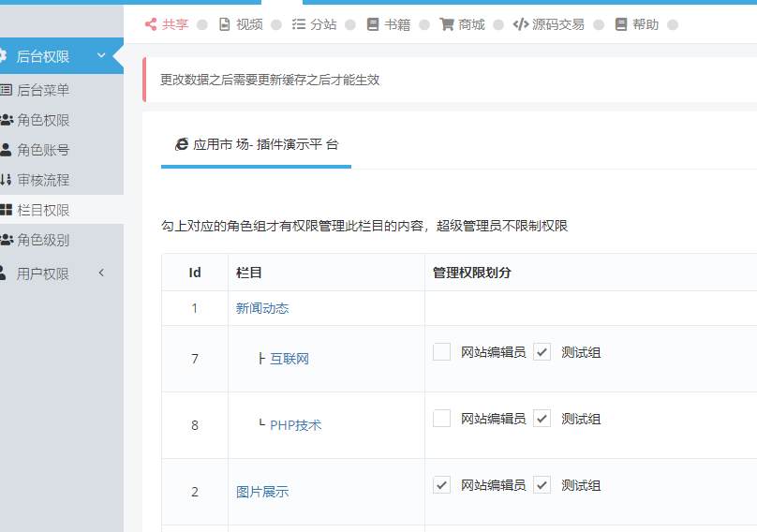Viewport: 757px width, 532px height.
Task: Click the user icon beside 用户权限
Action: coord(3,273)
